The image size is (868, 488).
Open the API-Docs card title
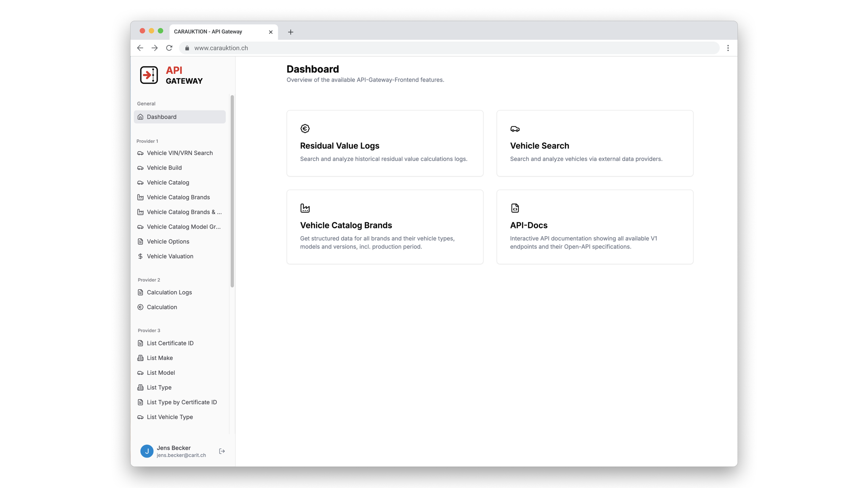pos(529,225)
